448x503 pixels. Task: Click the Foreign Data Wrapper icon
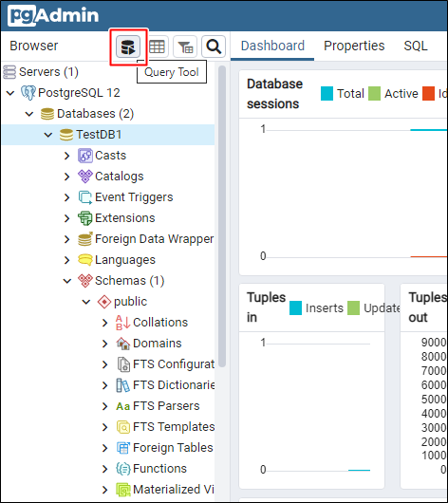click(85, 239)
